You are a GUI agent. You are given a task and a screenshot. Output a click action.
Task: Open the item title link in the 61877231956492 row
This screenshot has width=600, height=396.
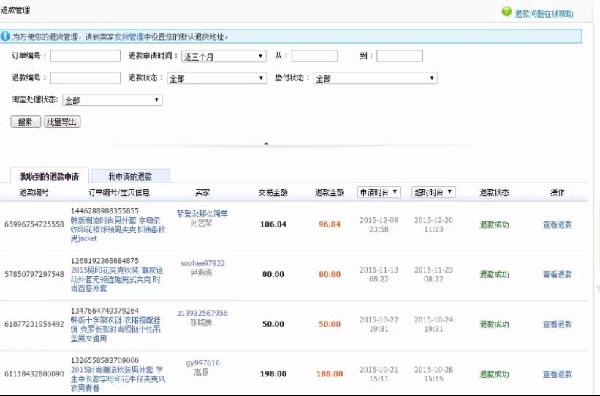click(116, 329)
